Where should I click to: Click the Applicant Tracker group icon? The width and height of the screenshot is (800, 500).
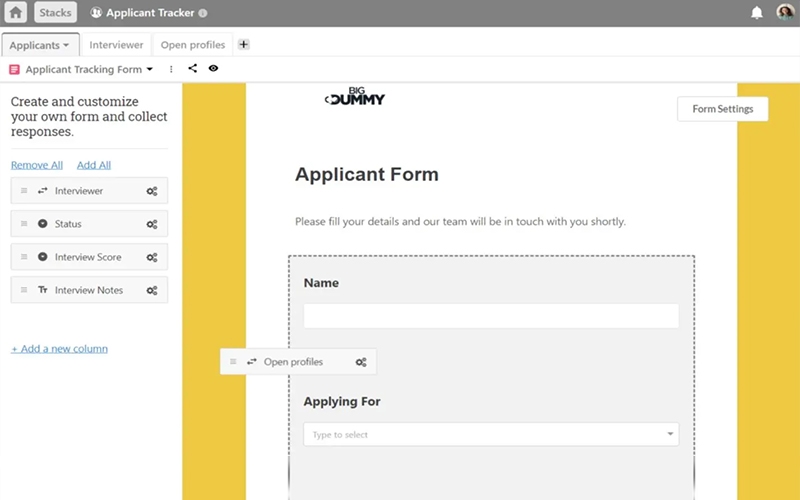[x=96, y=13]
